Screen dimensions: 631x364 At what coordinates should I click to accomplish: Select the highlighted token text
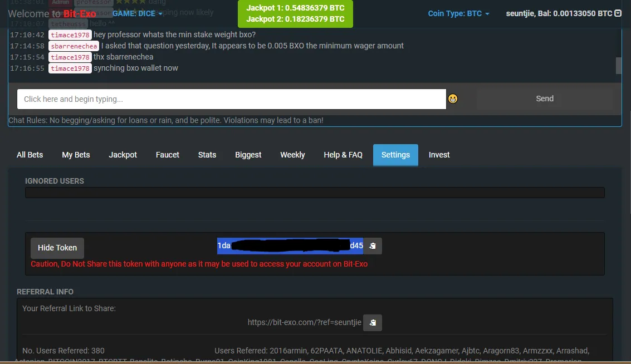(290, 246)
